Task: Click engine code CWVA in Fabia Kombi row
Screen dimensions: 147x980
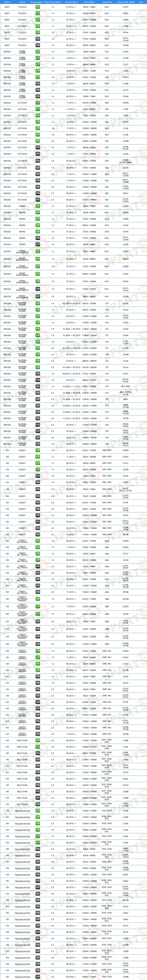Action: coord(126,77)
